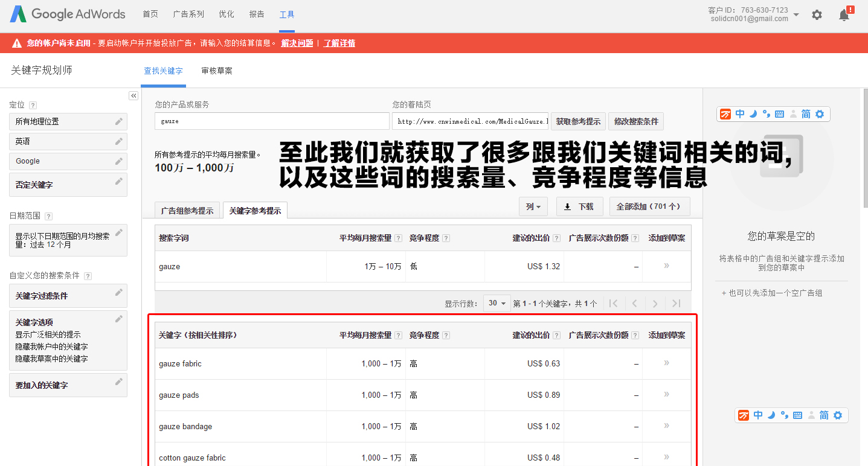The image size is (868, 466).
Task: Click the 下载 download button
Action: (579, 206)
